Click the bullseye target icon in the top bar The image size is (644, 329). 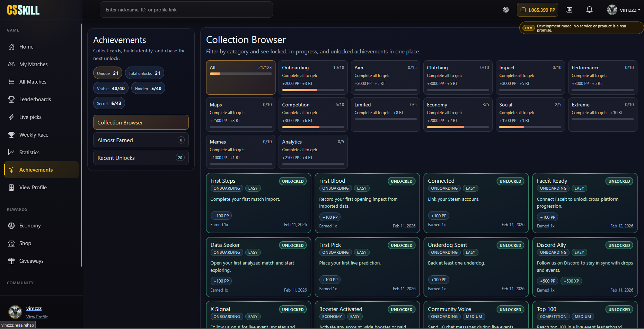pos(505,10)
